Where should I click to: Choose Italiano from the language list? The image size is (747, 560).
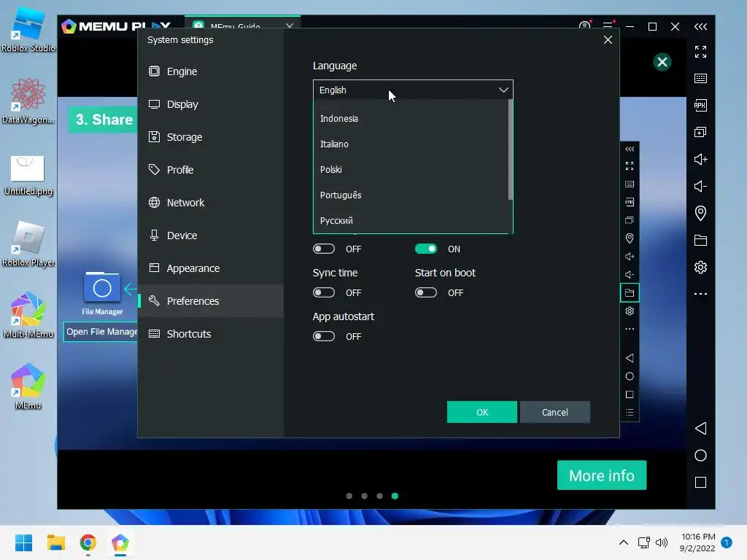tap(411, 144)
